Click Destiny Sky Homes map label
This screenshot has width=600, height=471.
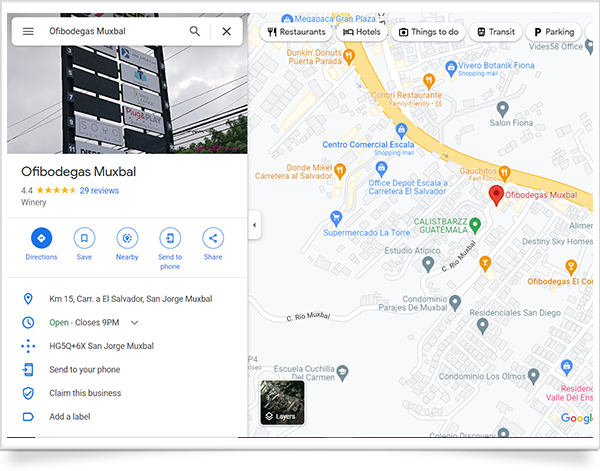[557, 241]
